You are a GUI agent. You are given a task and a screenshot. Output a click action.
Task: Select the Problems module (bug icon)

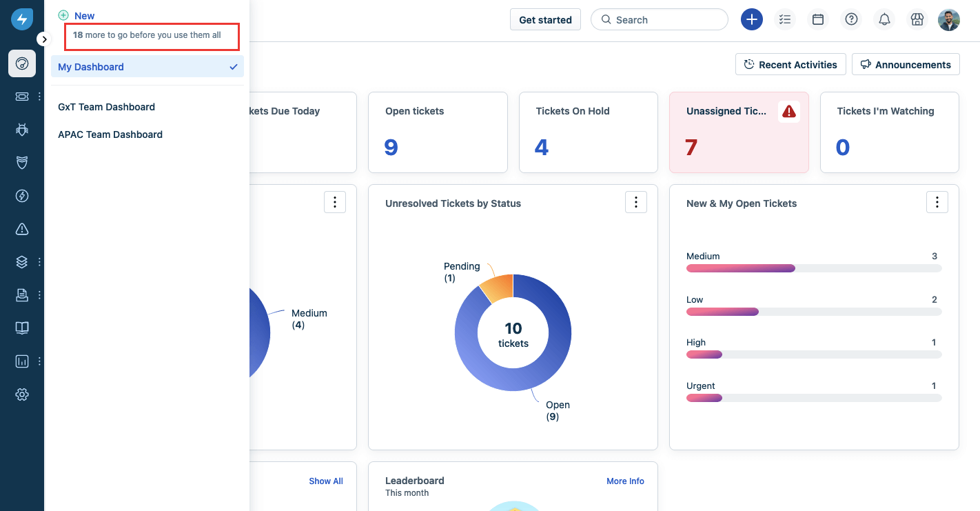(21, 129)
